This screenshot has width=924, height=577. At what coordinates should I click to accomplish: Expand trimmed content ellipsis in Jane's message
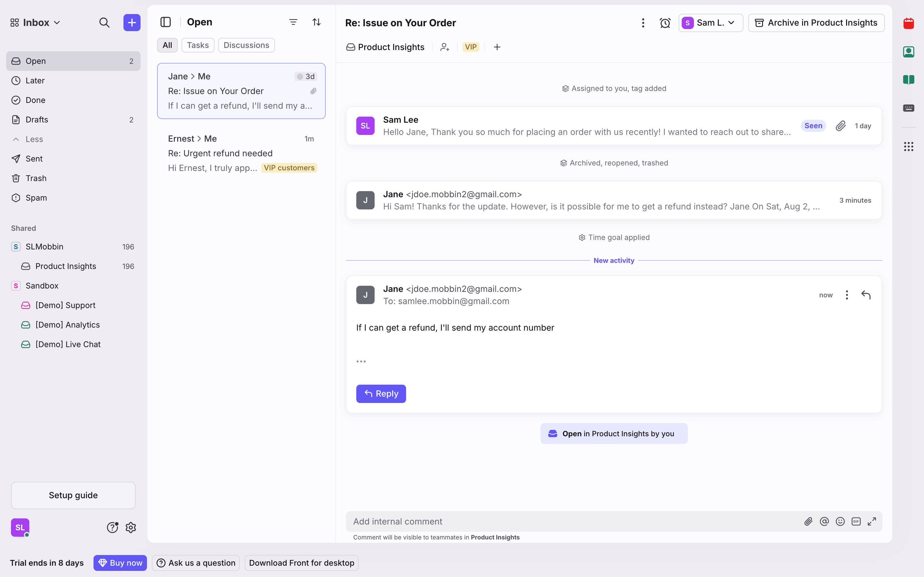(x=361, y=361)
